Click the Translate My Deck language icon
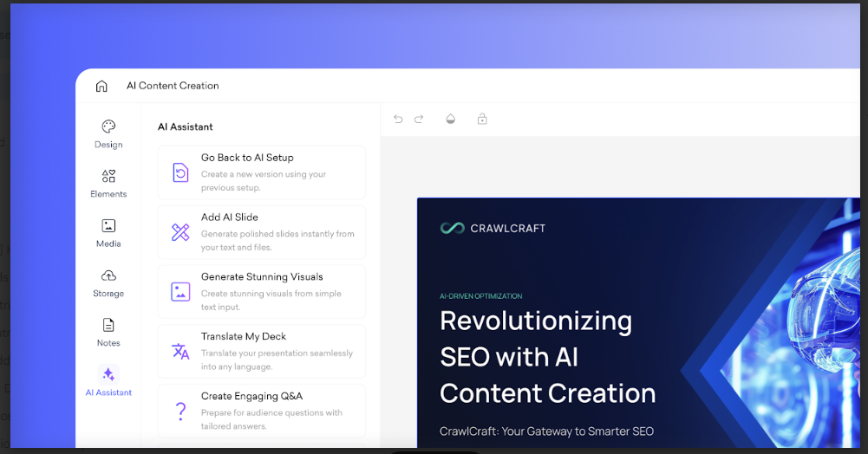 [180, 351]
